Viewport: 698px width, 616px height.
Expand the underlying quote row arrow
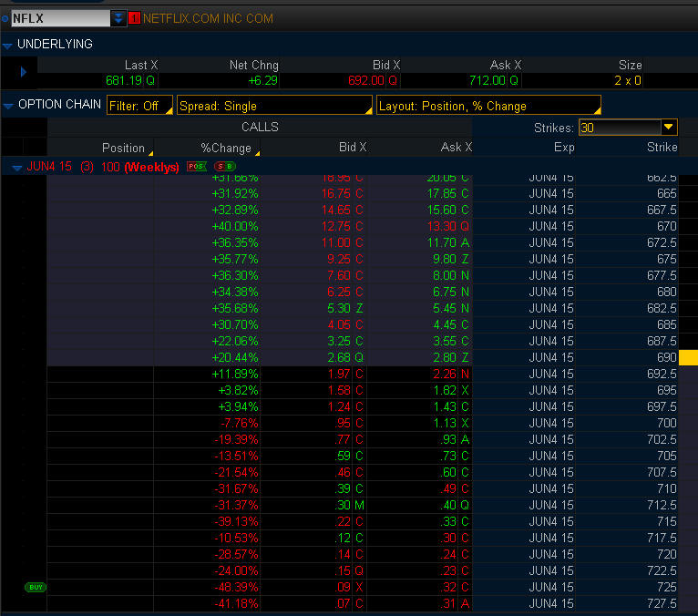[x=23, y=72]
